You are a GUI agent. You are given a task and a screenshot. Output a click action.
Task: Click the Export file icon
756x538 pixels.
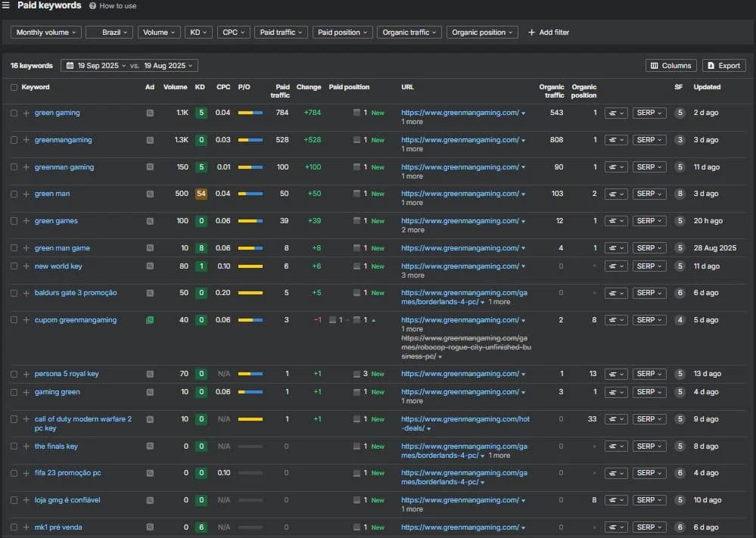click(x=711, y=66)
